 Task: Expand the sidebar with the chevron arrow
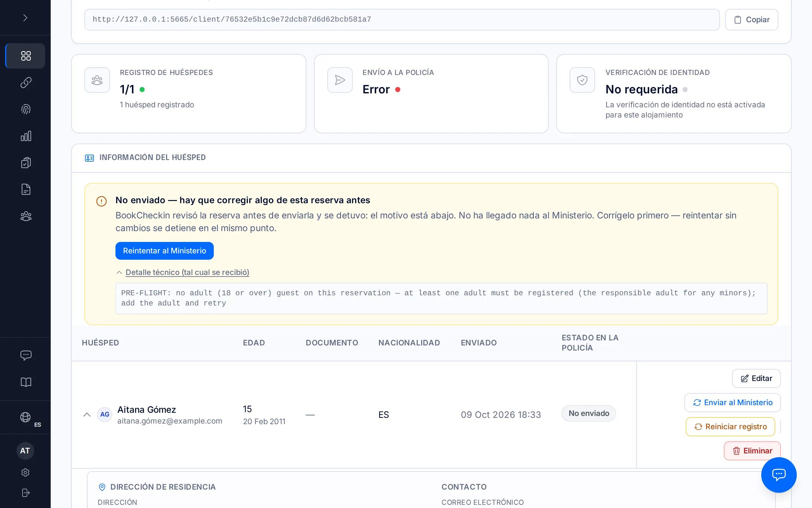point(25,18)
